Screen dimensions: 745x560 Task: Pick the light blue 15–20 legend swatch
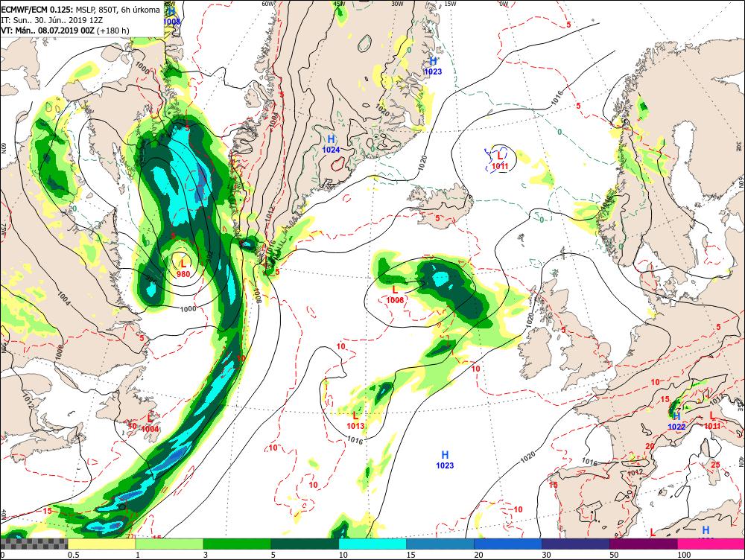pos(440,544)
